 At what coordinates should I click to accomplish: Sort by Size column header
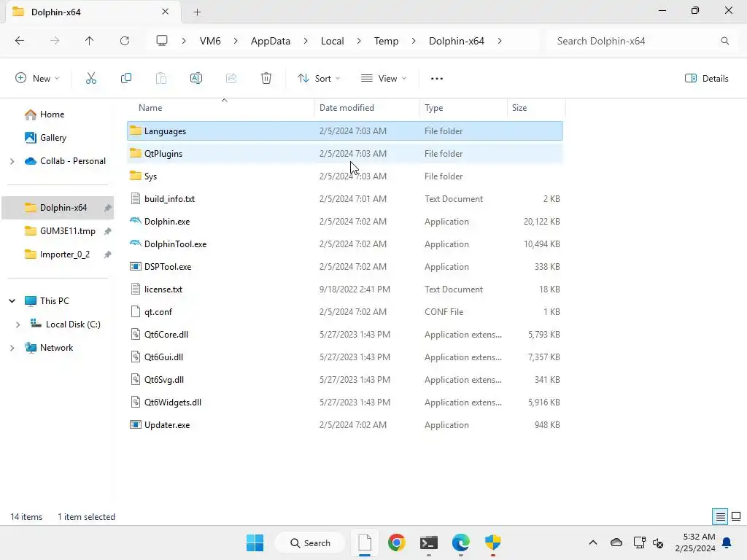536,108
